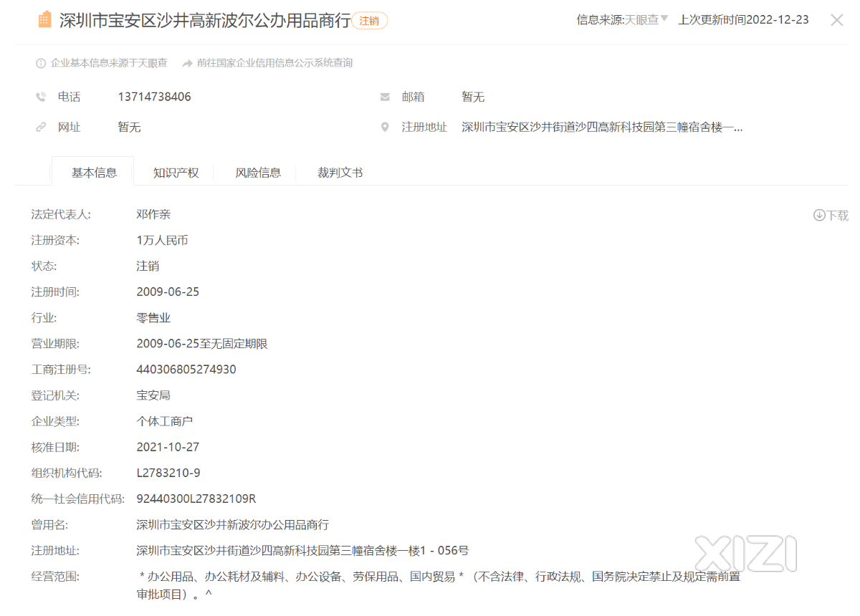860x616 pixels.
Task: Click the company title 深圳市宝安区沙井高新波尔公办用品商行
Action: (204, 21)
